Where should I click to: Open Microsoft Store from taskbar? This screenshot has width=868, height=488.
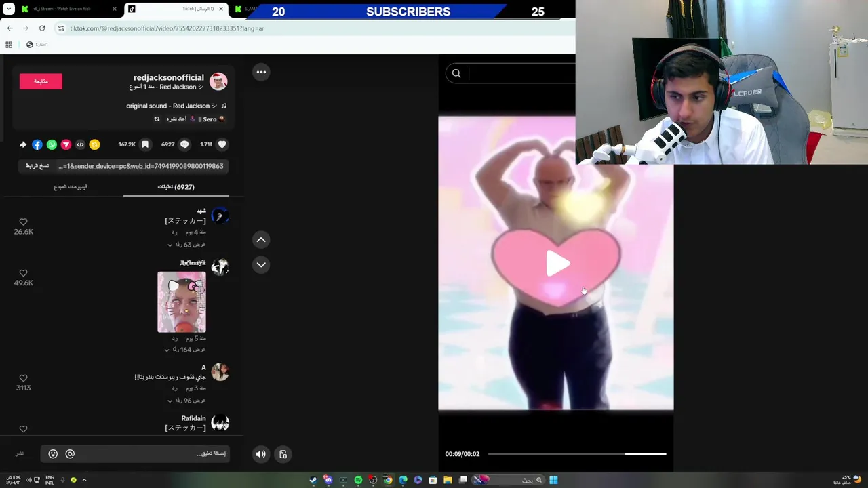coord(433,480)
